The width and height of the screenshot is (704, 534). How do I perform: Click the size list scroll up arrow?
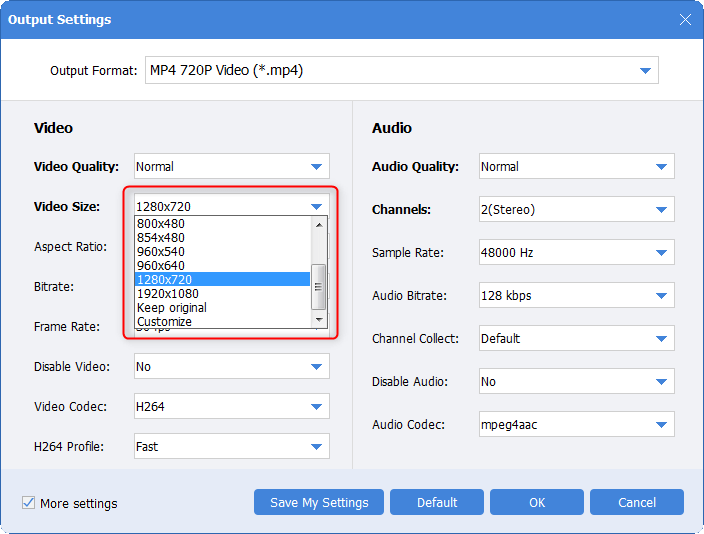point(319,225)
